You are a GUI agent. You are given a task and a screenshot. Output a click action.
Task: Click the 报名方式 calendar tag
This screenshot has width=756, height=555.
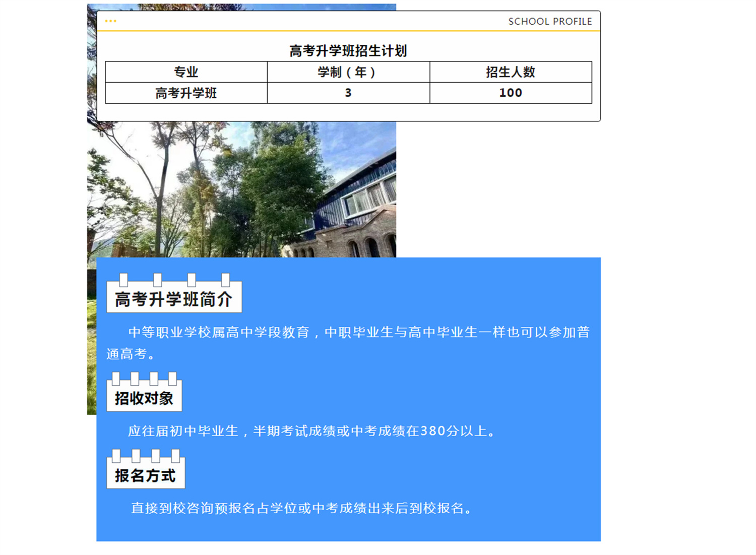click(145, 475)
